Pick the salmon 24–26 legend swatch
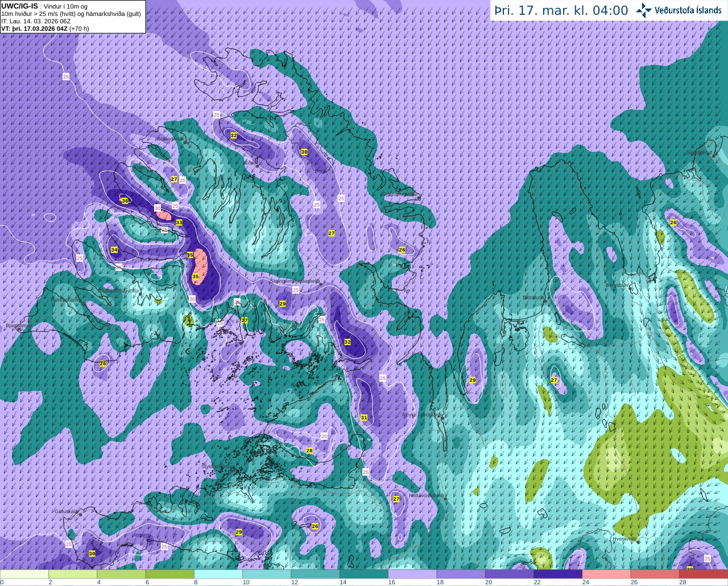This screenshot has height=586, width=728. [x=606, y=574]
